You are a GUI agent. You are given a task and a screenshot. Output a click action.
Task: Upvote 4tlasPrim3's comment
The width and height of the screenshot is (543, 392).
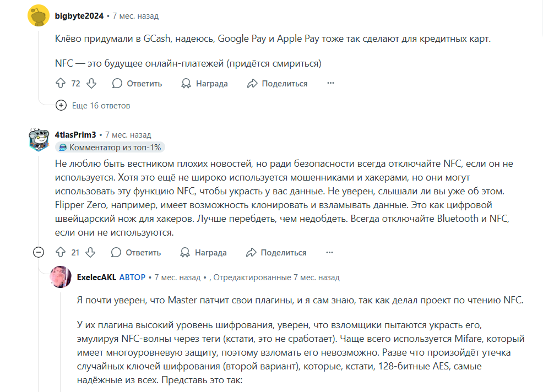(61, 253)
